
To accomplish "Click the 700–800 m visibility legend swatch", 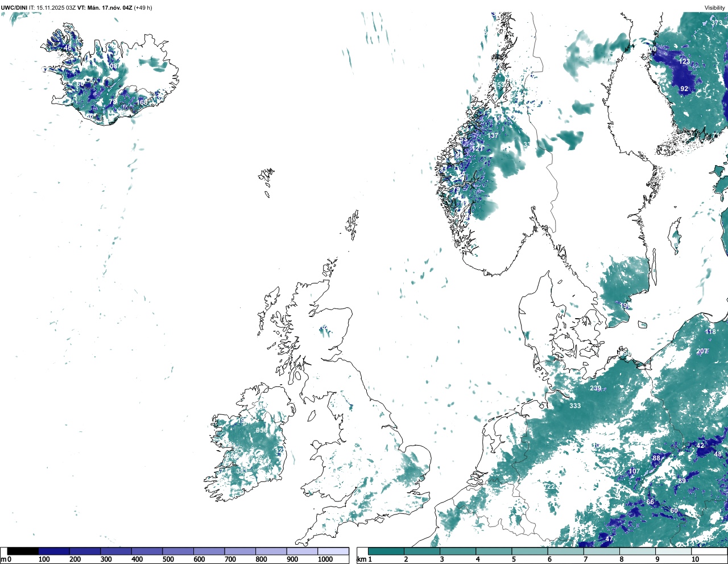I will 240,551.
